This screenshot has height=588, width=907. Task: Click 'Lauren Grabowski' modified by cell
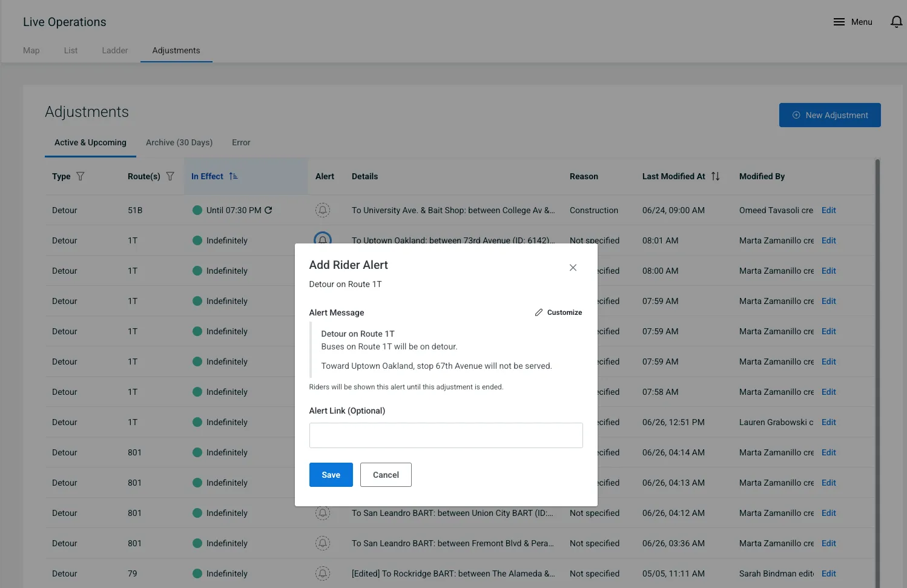pyautogui.click(x=776, y=422)
